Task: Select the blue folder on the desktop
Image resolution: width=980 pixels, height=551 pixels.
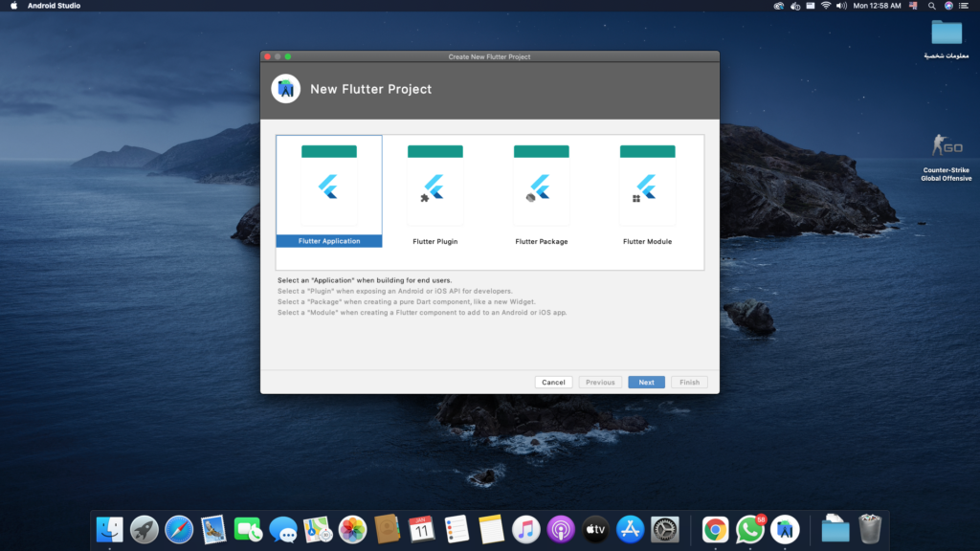Action: (x=947, y=33)
